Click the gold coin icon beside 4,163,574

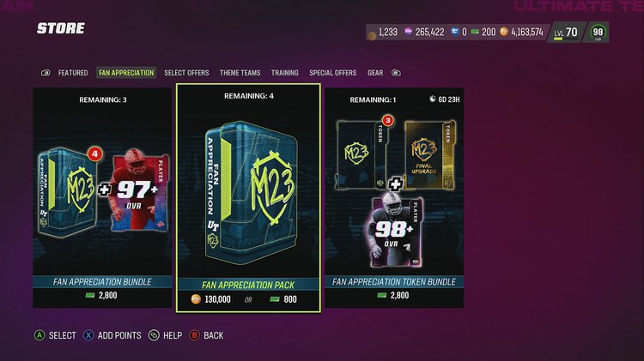504,32
